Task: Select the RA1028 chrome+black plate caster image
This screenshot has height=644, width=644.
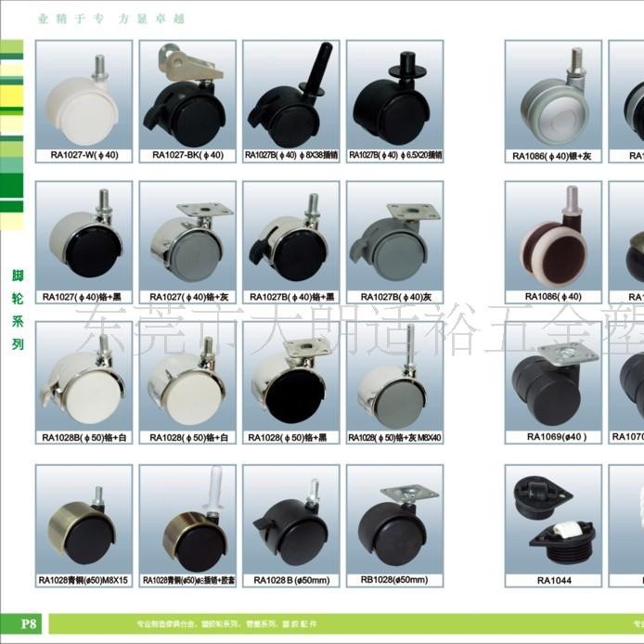Action: (291, 377)
